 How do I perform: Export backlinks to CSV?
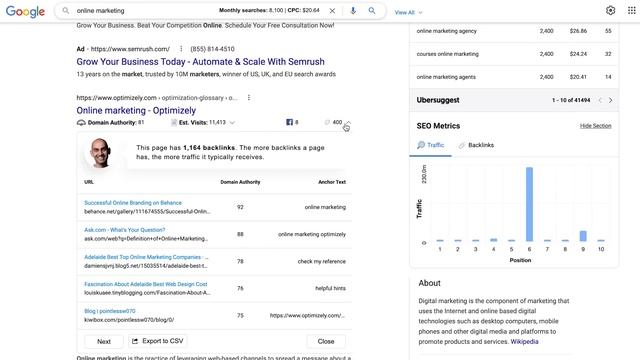tap(158, 341)
